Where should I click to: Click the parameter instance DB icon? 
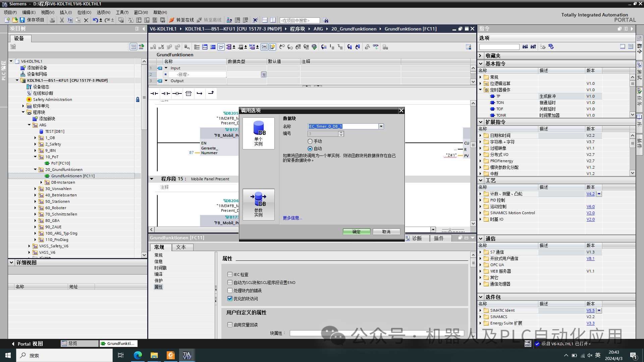(259, 204)
